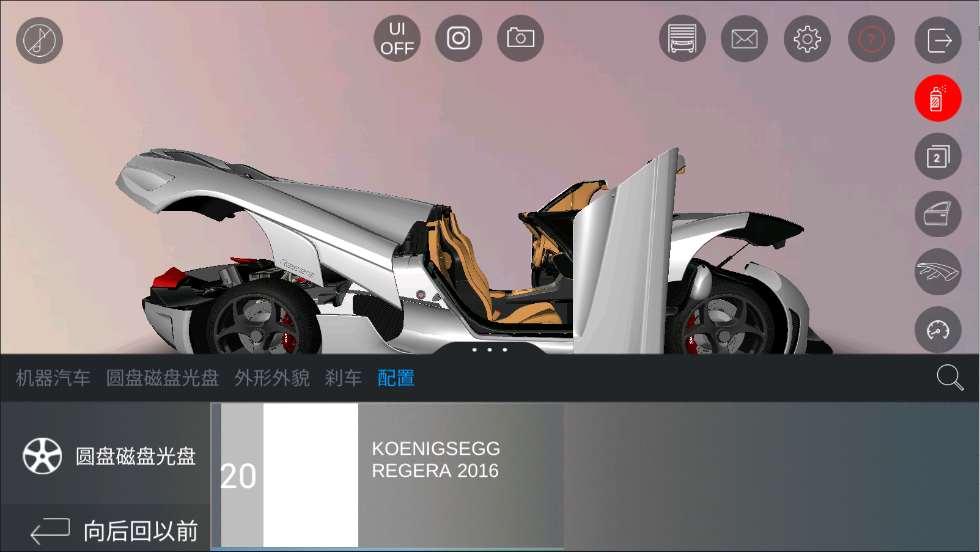Take a screenshot with the camera icon
This screenshot has width=980, height=552.
tap(520, 39)
